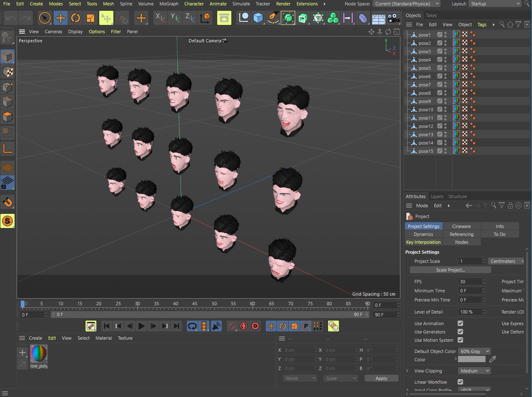532x397 pixels.
Task: Uncheck the Use Generators checkbox
Action: (x=460, y=332)
